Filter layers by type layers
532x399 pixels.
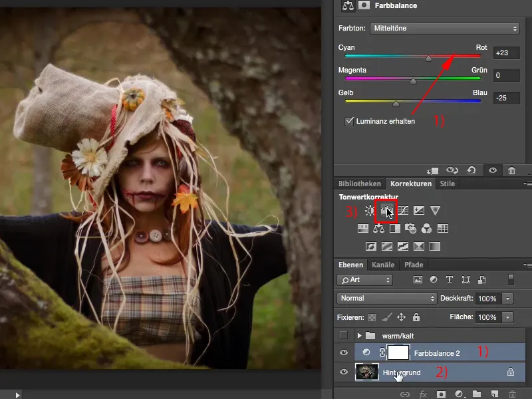click(450, 279)
